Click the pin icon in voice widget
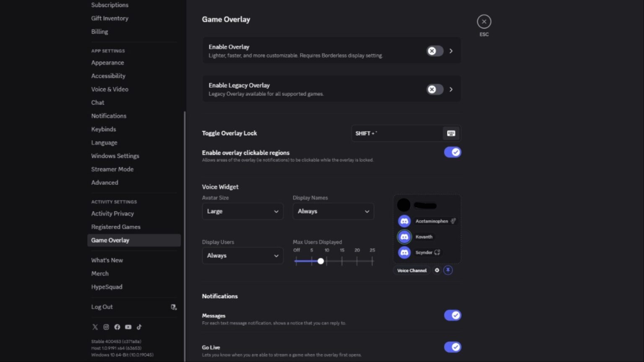The height and width of the screenshot is (362, 644). coord(448,270)
